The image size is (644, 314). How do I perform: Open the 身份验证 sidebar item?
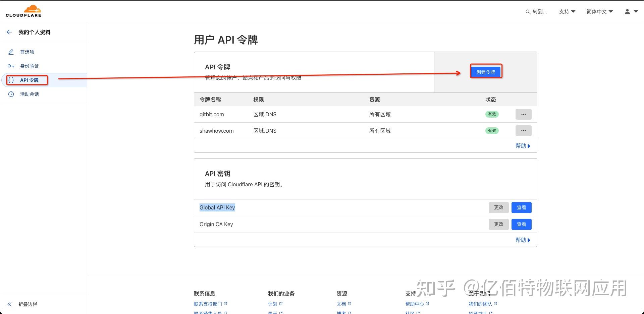pos(30,66)
